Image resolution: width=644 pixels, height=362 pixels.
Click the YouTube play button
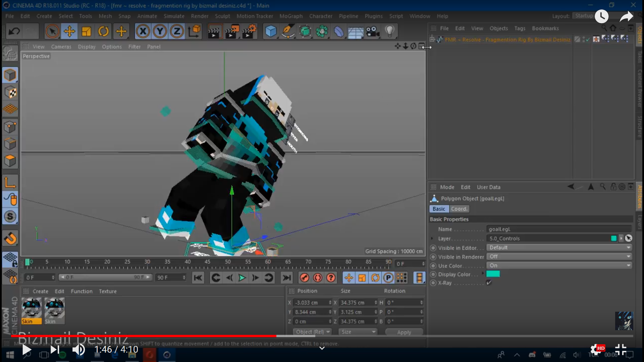point(26,350)
